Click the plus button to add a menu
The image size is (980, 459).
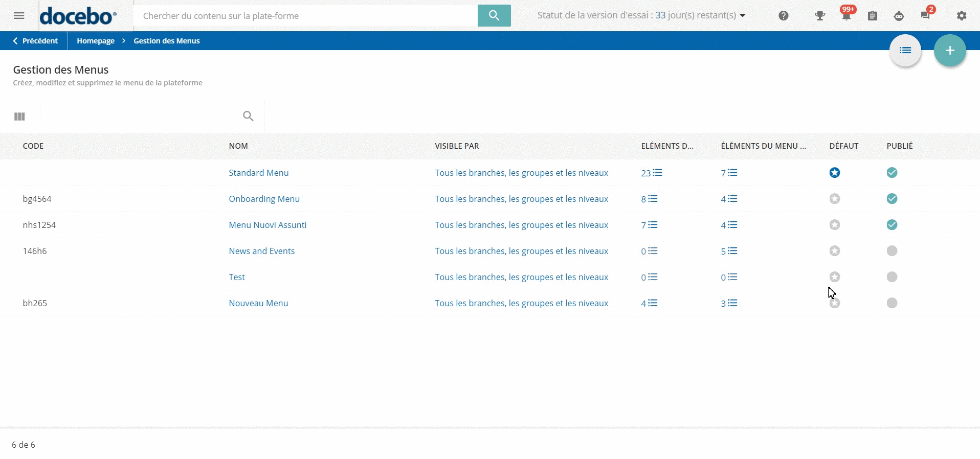tap(950, 50)
